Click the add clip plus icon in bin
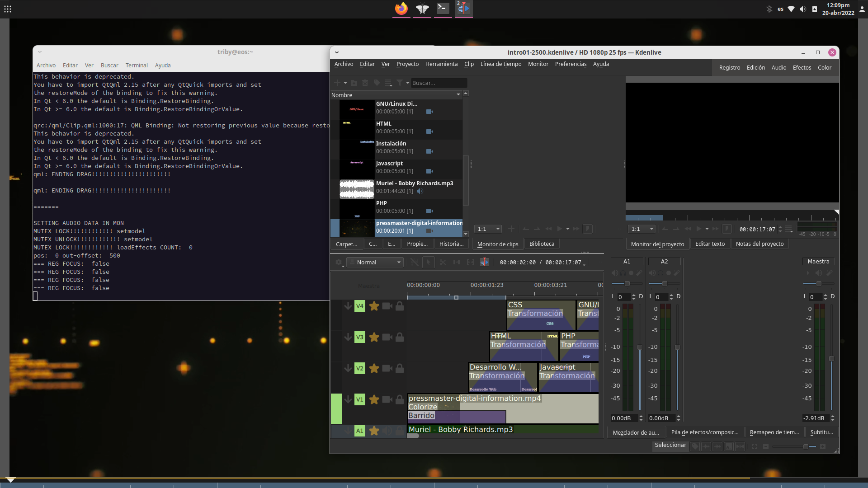 tap(337, 83)
